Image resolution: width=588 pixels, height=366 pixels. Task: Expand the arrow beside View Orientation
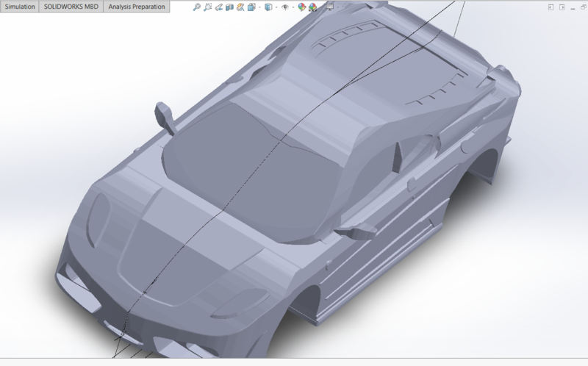pos(259,7)
